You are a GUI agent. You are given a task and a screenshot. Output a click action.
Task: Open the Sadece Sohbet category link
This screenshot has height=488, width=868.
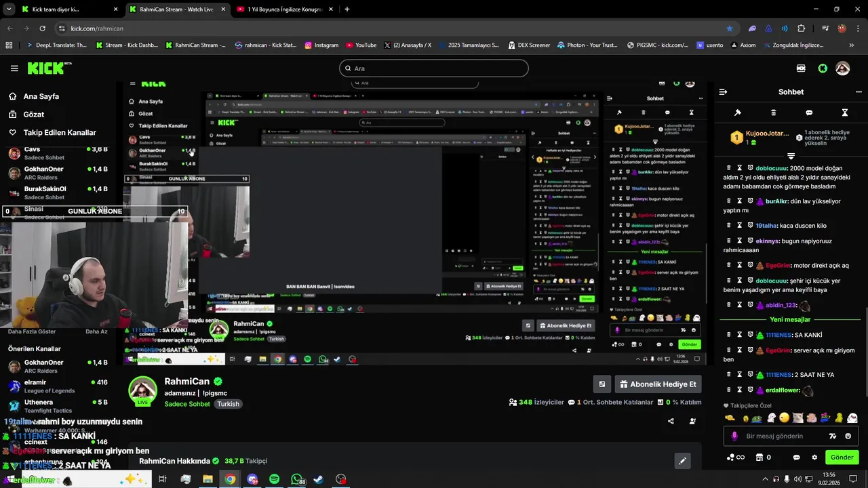188,404
